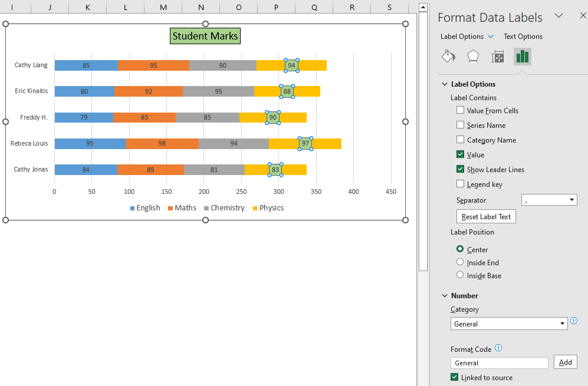Select the English legend entry
The width and height of the screenshot is (588, 386).
click(x=145, y=208)
